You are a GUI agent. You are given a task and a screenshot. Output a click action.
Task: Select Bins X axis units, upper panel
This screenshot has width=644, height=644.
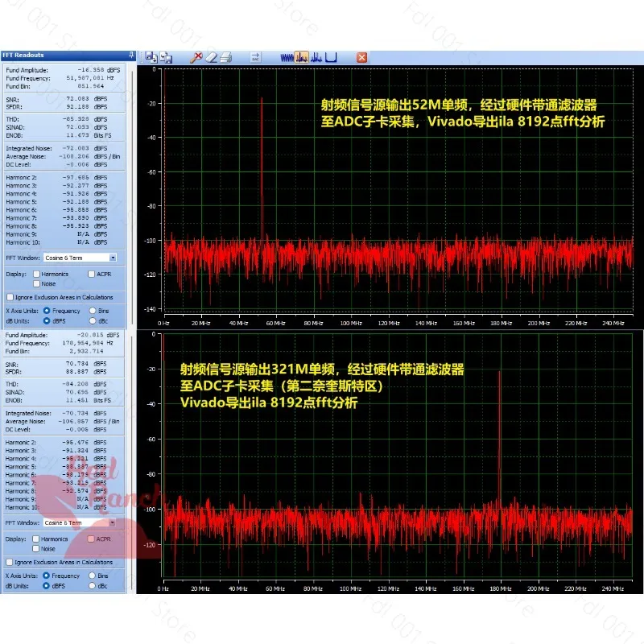93,311
